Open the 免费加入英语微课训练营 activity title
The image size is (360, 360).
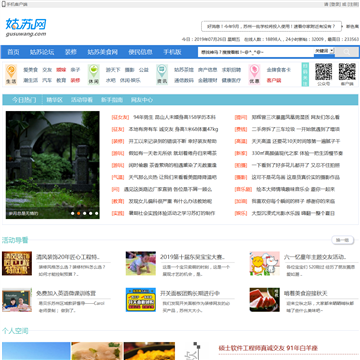tap(66, 294)
